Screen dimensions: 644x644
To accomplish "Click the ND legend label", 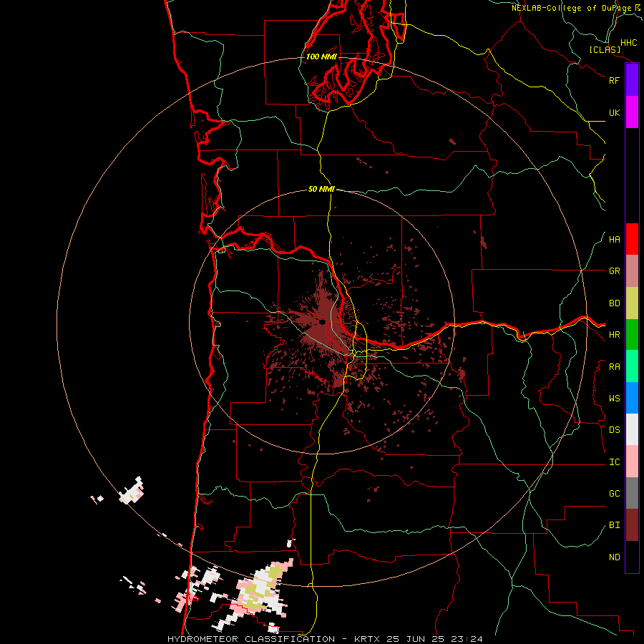I will pyautogui.click(x=614, y=557).
